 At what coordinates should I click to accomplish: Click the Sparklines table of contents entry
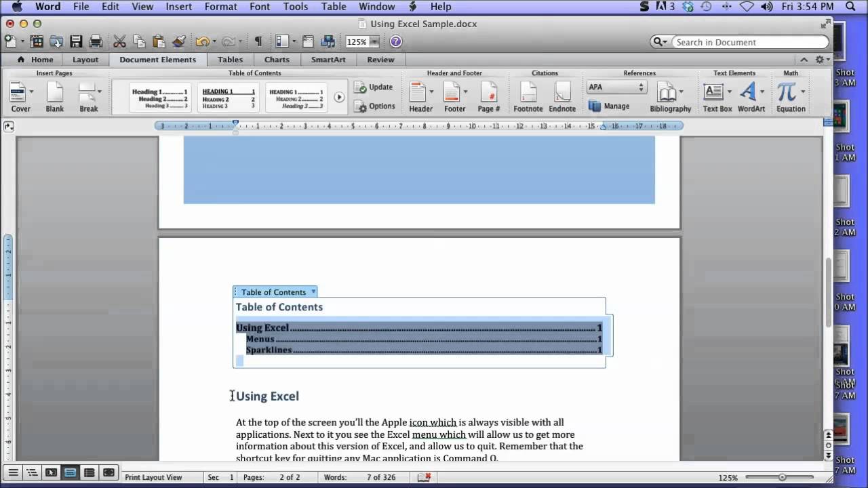click(x=424, y=350)
